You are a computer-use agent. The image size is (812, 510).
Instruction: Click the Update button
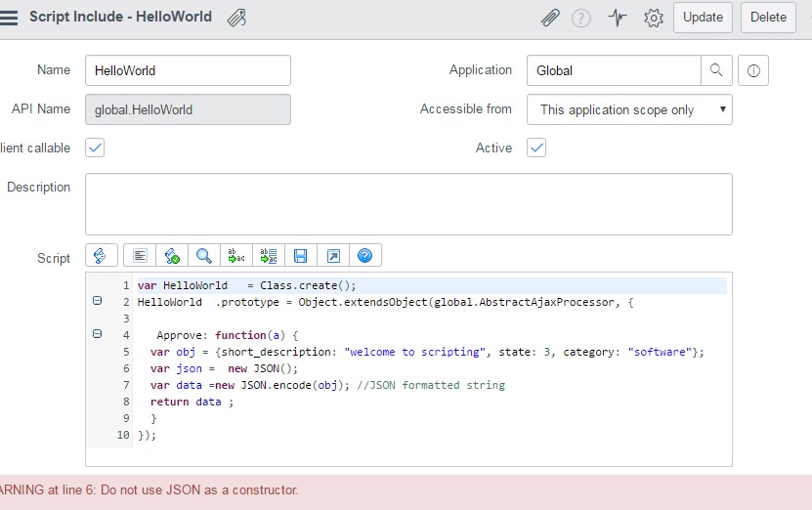pyautogui.click(x=703, y=17)
